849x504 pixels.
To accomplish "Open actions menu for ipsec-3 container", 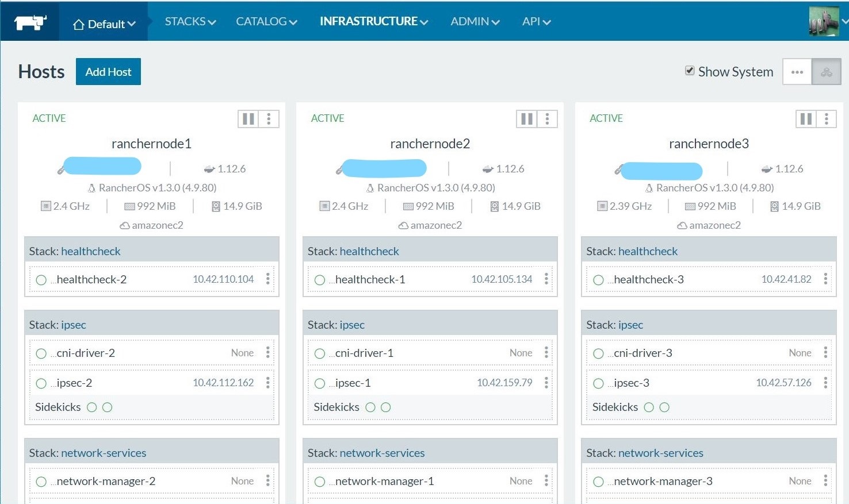I will click(825, 383).
